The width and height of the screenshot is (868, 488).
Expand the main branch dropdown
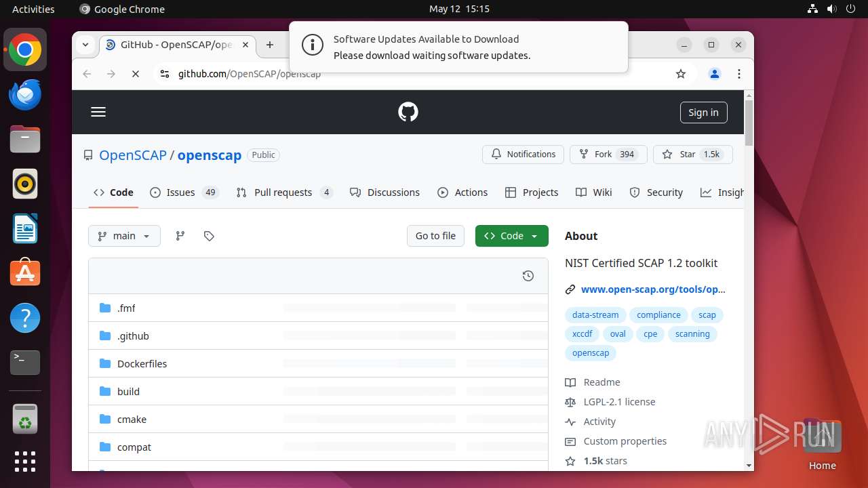[124, 236]
